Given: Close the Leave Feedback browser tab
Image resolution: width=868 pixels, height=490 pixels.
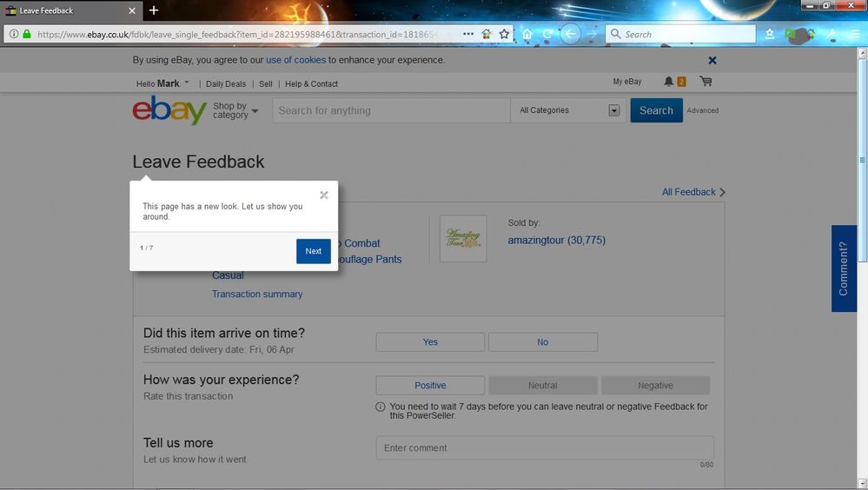Looking at the screenshot, I should click(x=132, y=10).
